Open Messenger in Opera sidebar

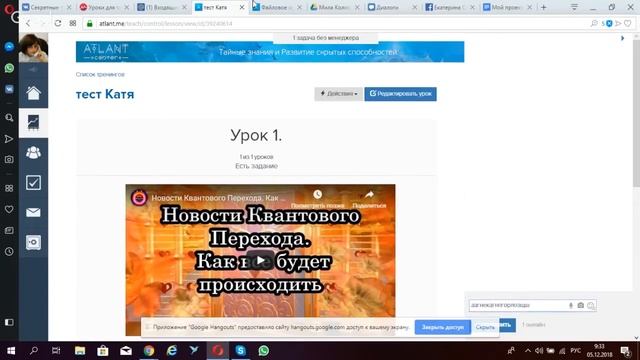point(9,47)
